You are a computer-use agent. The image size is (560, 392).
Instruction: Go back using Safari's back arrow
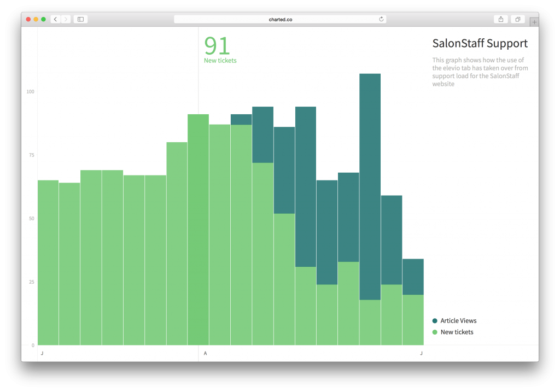pos(55,19)
